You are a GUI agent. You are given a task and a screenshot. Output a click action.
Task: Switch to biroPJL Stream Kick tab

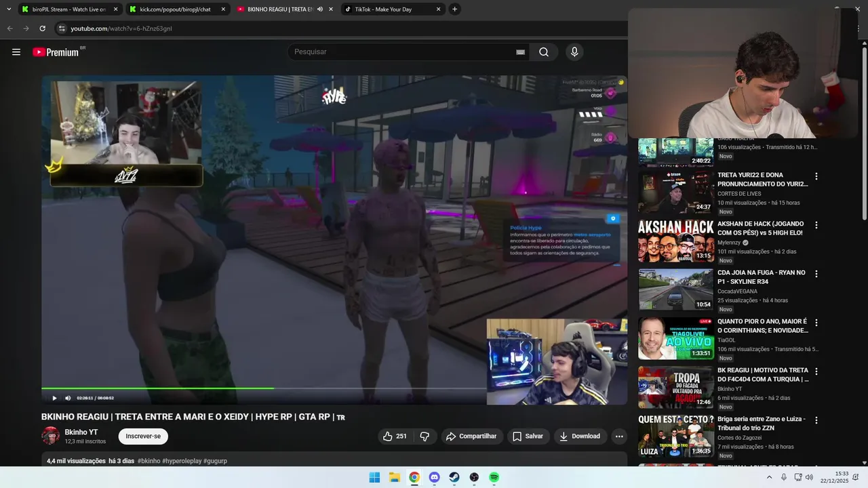point(69,9)
